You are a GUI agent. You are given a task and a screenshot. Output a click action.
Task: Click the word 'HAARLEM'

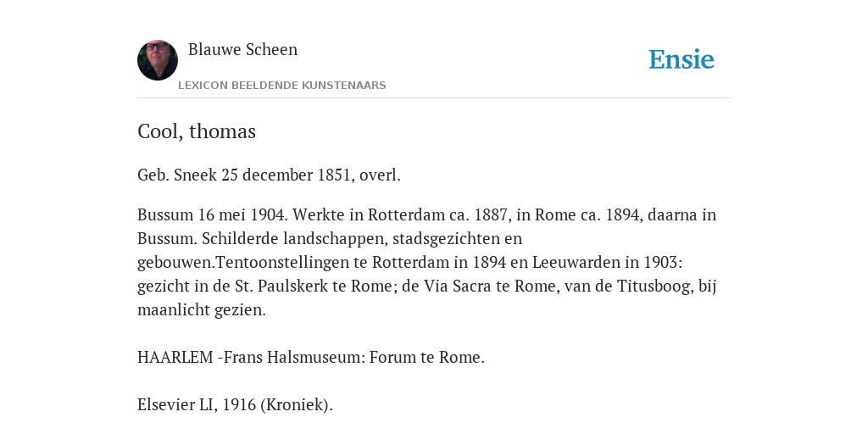click(x=175, y=357)
